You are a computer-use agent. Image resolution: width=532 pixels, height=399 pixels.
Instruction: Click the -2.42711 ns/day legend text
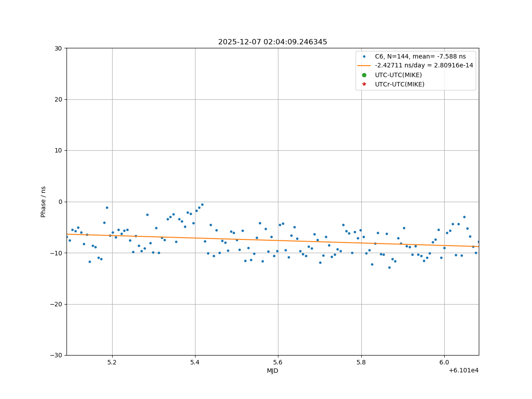pyautogui.click(x=424, y=66)
